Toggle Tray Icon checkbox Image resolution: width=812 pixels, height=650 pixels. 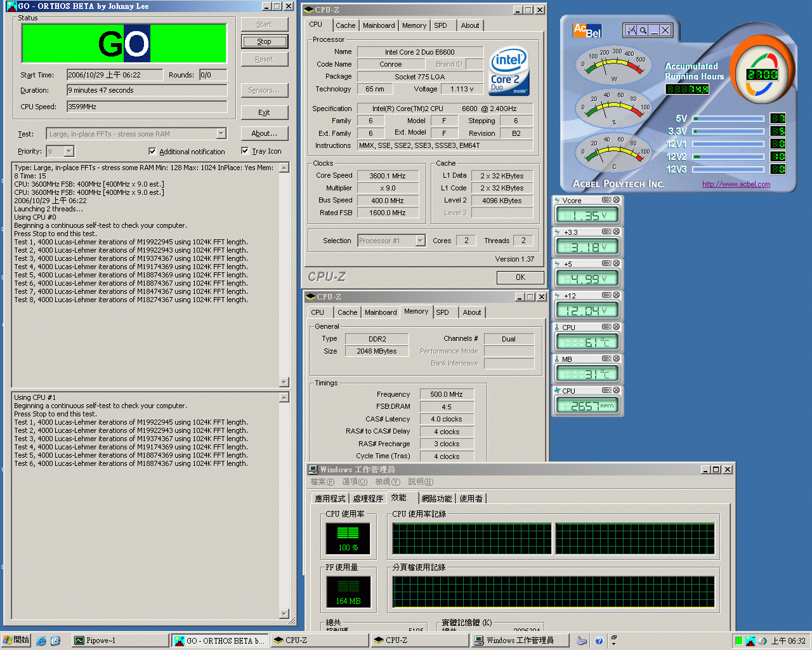click(245, 150)
